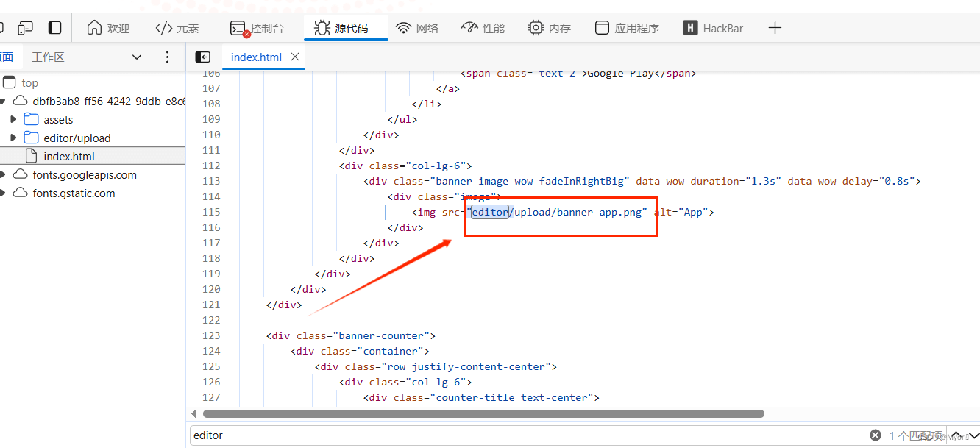Clear the editor search with the X button
980x448 pixels.
pos(874,435)
